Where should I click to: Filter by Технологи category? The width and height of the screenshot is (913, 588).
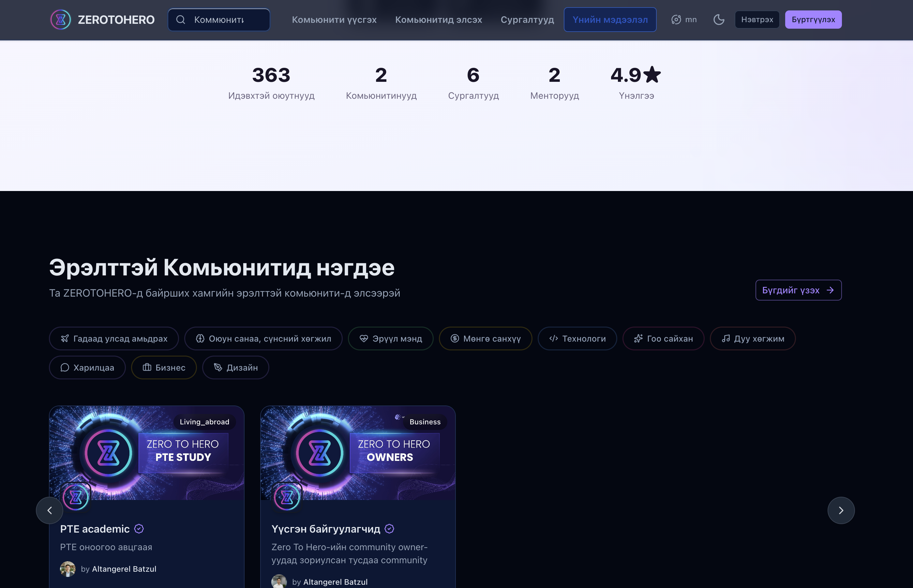coord(577,338)
